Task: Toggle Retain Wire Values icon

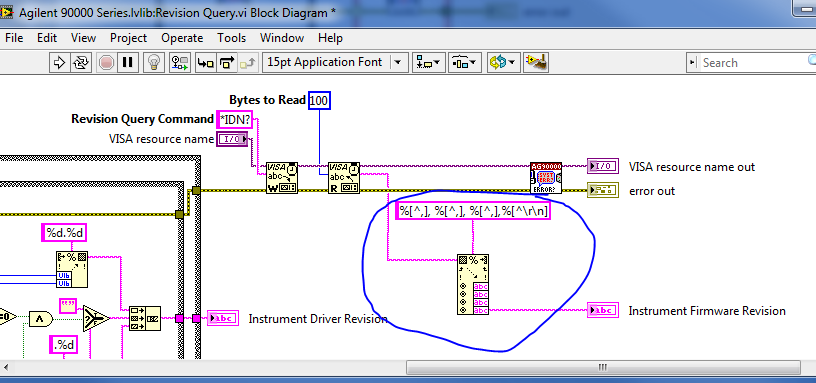Action: (180, 62)
